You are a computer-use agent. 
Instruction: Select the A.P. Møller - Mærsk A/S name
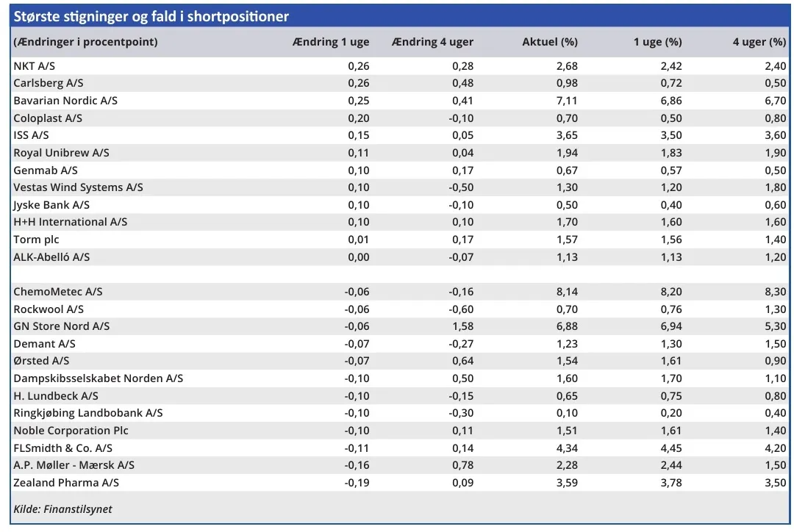[74, 465]
